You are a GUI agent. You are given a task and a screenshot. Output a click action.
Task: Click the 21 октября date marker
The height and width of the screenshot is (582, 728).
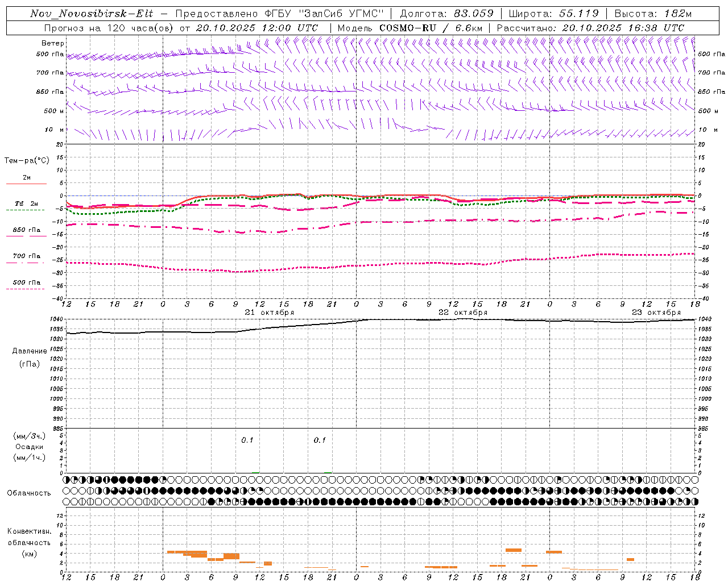tap(270, 312)
